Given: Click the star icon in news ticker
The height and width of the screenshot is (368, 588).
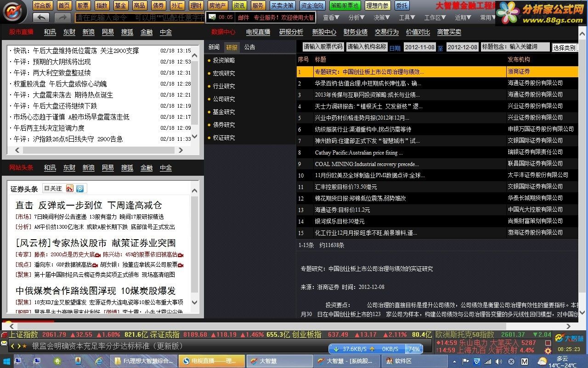Looking at the screenshot, I should (x=24, y=345).
